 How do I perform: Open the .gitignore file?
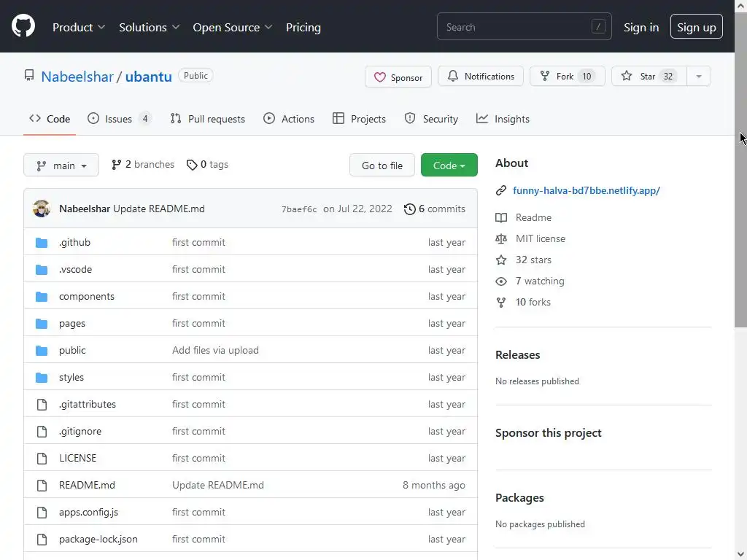[80, 432]
